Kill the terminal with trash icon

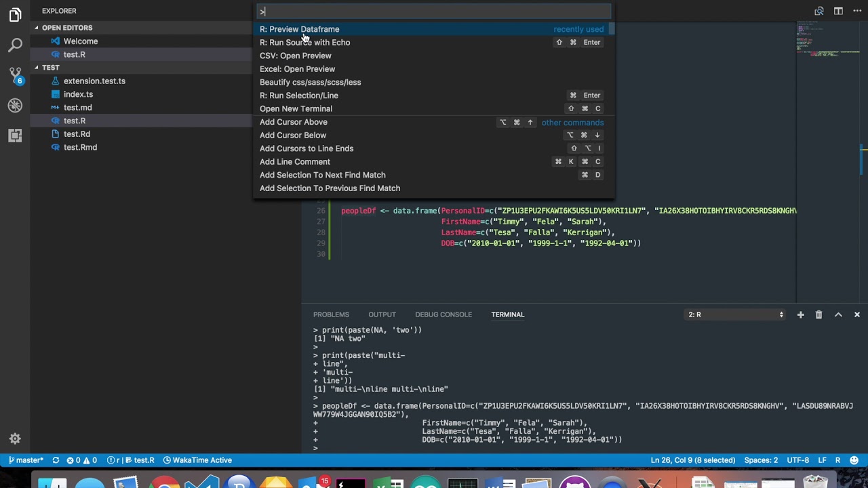(818, 314)
